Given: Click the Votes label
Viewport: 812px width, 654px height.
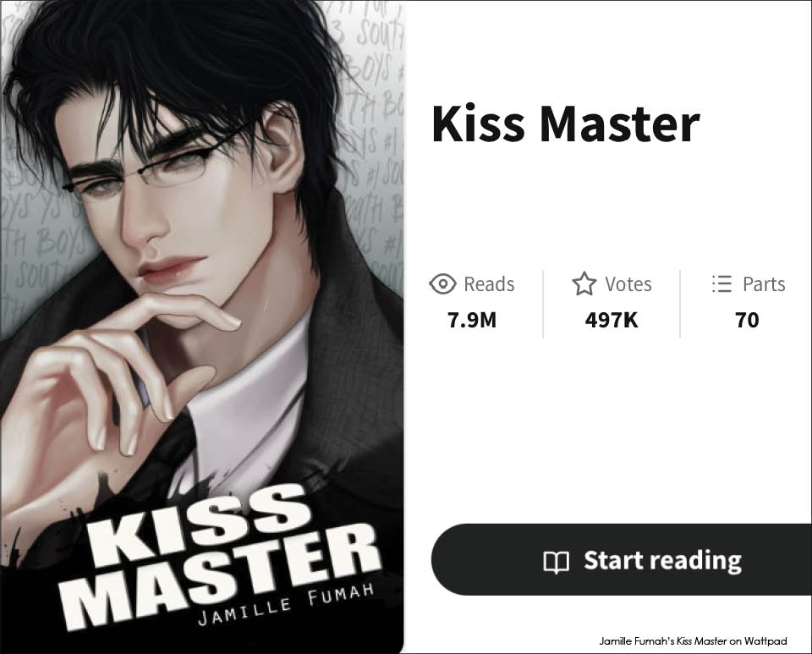Looking at the screenshot, I should click(x=628, y=284).
